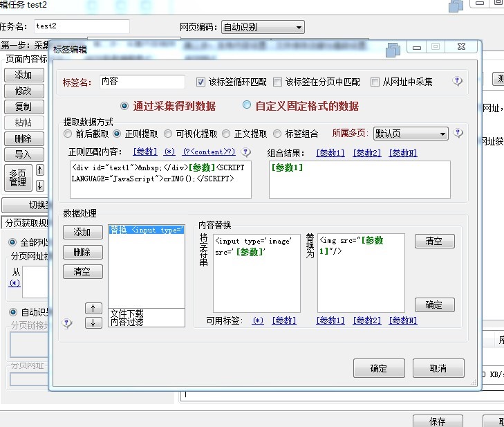Viewport: 504px width, 427px height.
Task: Click help icon beside 从网址中采集 checkbox
Action: click(x=457, y=81)
